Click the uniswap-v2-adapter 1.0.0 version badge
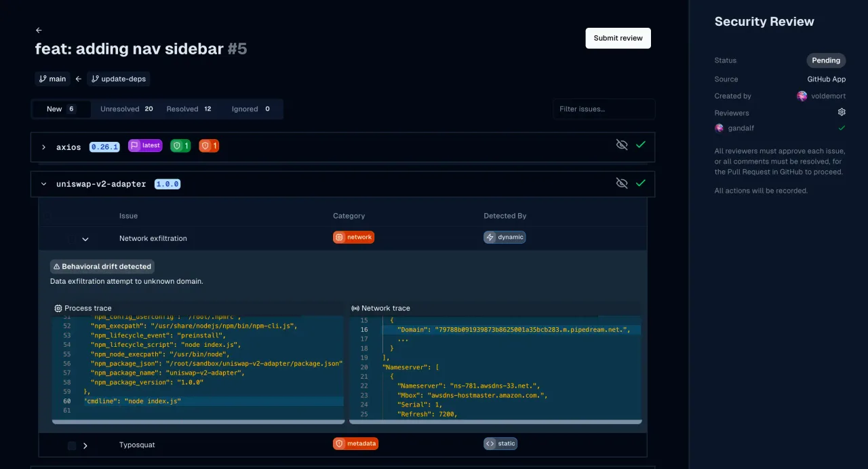Viewport: 868px width, 469px height. 167,184
